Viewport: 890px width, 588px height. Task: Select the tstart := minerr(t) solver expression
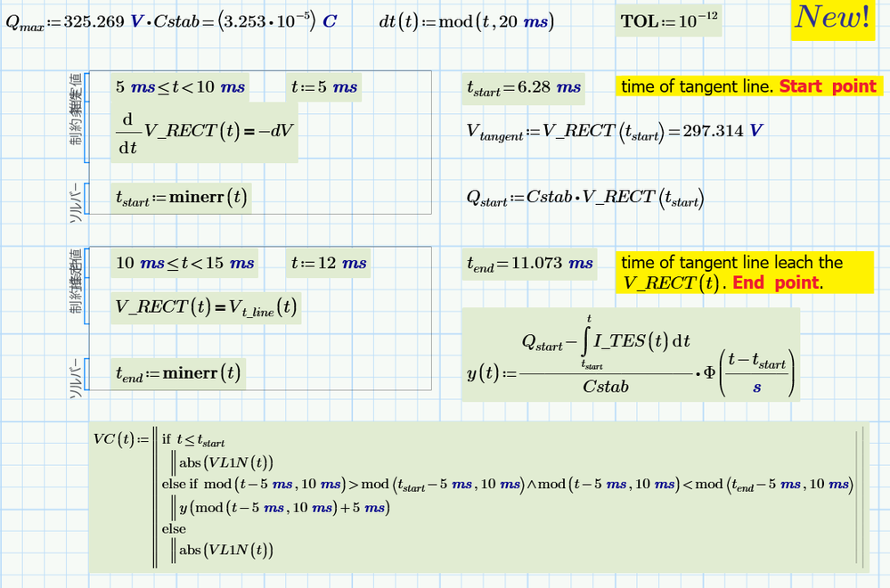click(181, 198)
